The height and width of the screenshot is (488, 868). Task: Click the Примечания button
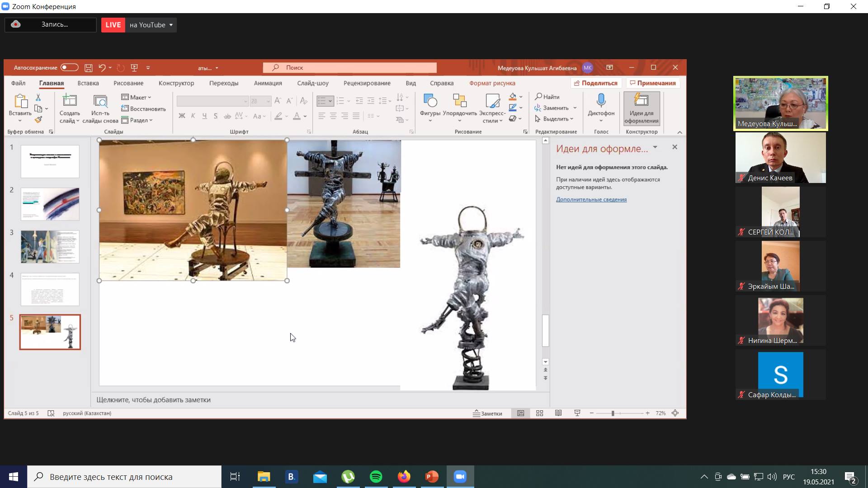point(653,83)
